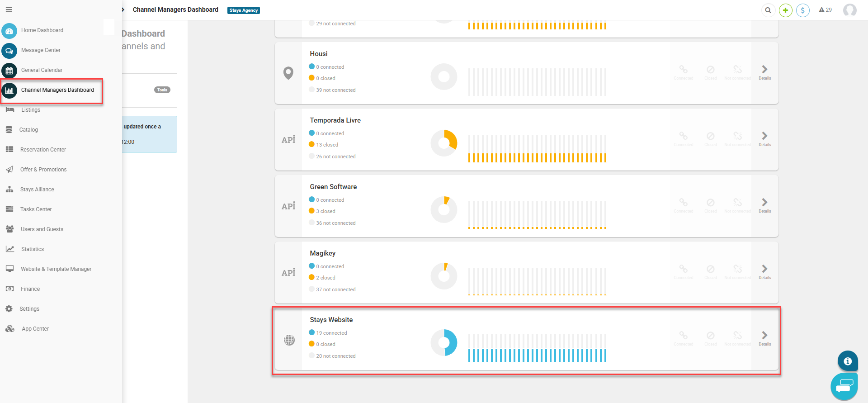The width and height of the screenshot is (868, 403).
Task: Open the alerts warning icon showing 29
Action: [x=825, y=10]
